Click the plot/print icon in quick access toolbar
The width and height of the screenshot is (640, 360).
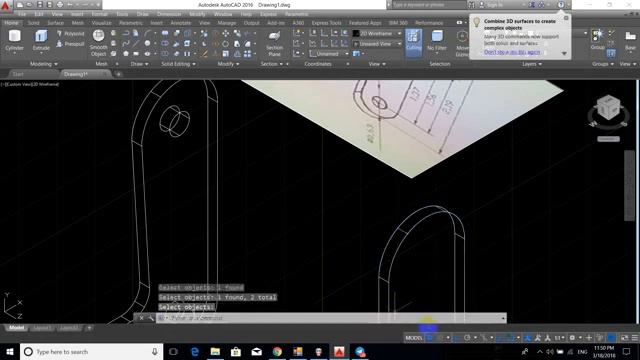point(60,5)
